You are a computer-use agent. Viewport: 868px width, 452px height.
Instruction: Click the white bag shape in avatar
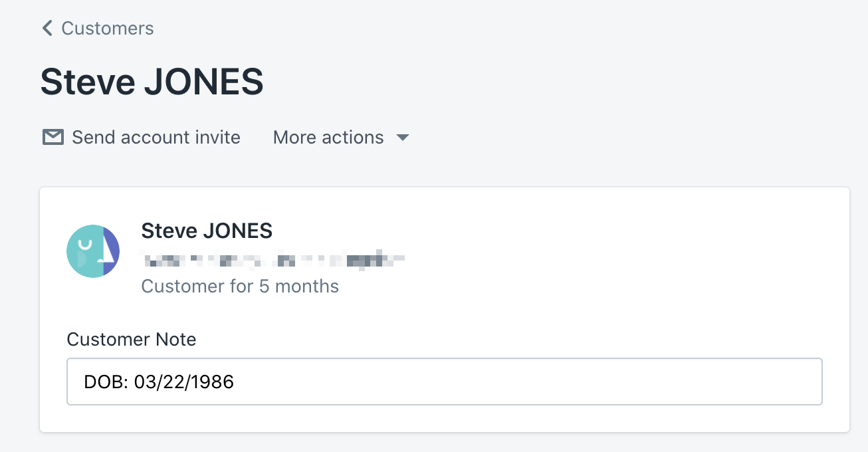click(x=85, y=247)
